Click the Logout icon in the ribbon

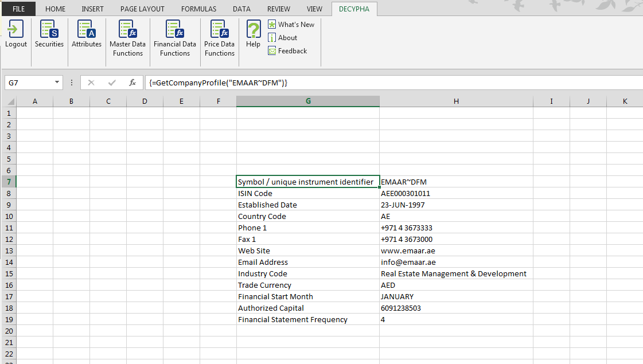pyautogui.click(x=16, y=29)
